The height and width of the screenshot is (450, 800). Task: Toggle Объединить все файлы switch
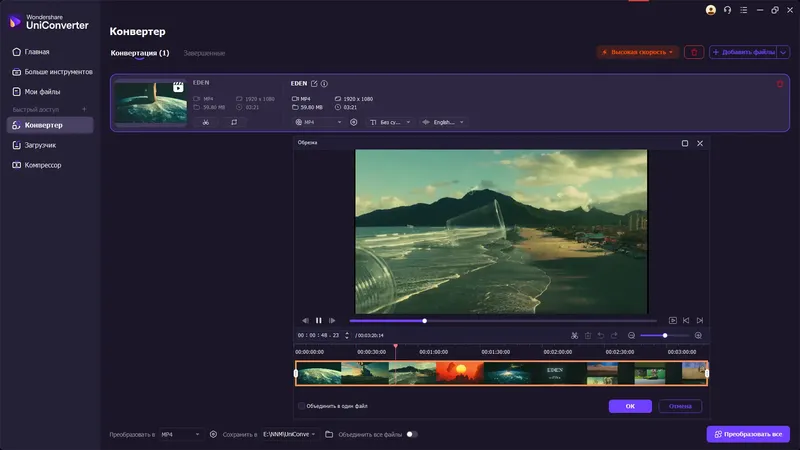pyautogui.click(x=412, y=435)
